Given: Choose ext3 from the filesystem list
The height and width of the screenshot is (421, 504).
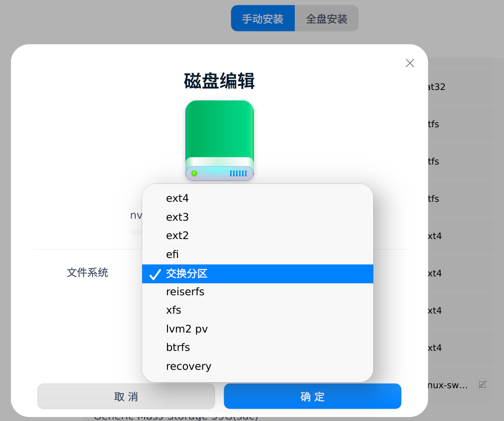Looking at the screenshot, I should pos(257,217).
